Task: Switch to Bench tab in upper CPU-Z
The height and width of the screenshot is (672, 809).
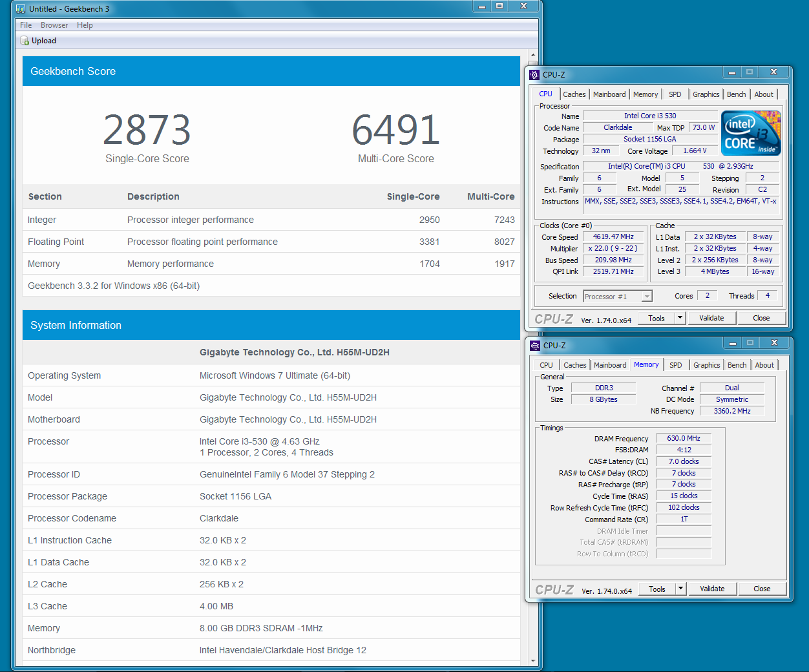Action: pyautogui.click(x=737, y=94)
